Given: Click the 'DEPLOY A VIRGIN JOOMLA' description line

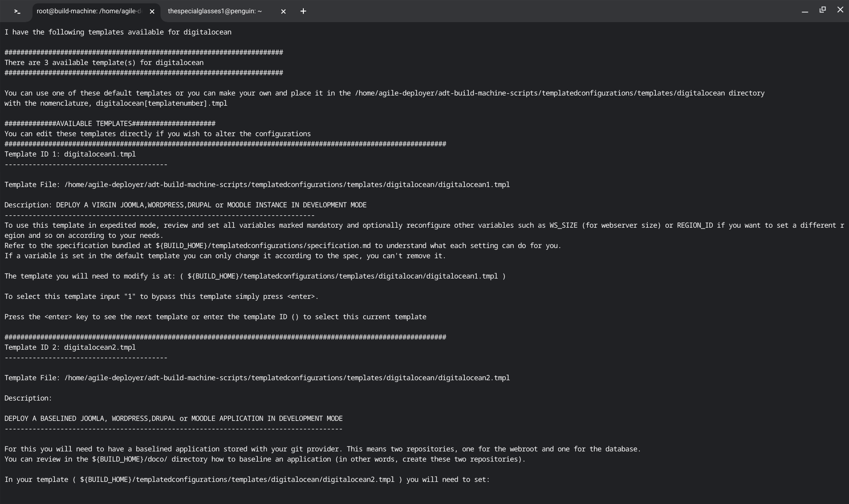Looking at the screenshot, I should (186, 205).
